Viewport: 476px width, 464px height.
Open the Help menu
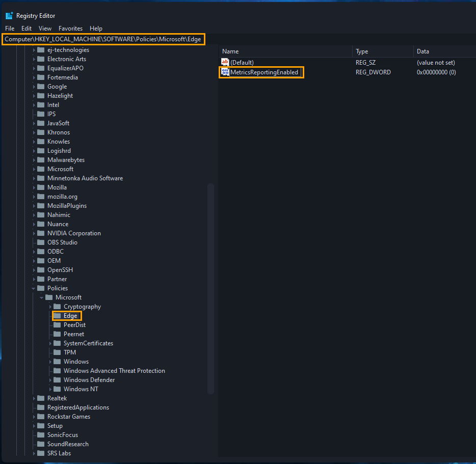[96, 29]
